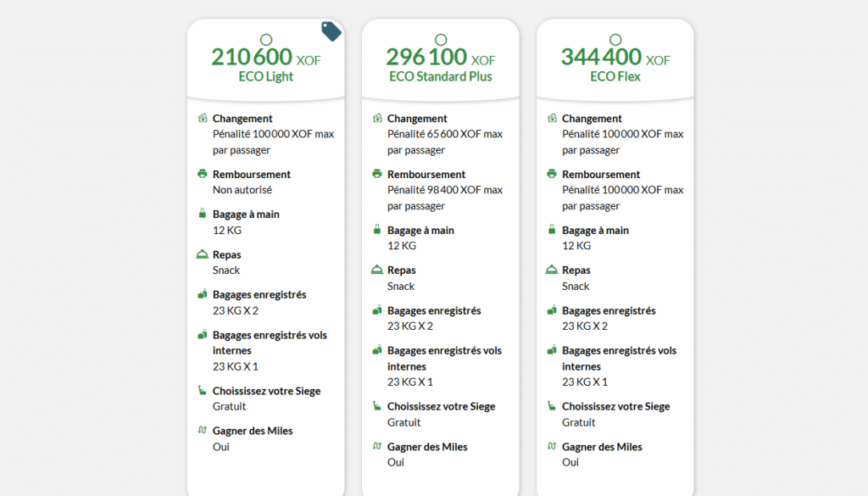Click the Changement icon in ECO Light card
Viewport: 868px width, 496px height.
click(x=202, y=119)
